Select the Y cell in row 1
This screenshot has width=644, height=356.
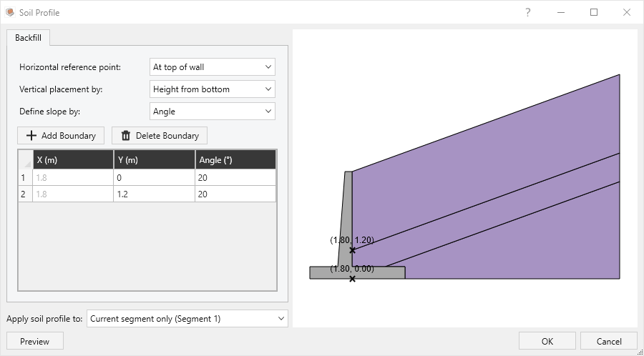pos(155,177)
